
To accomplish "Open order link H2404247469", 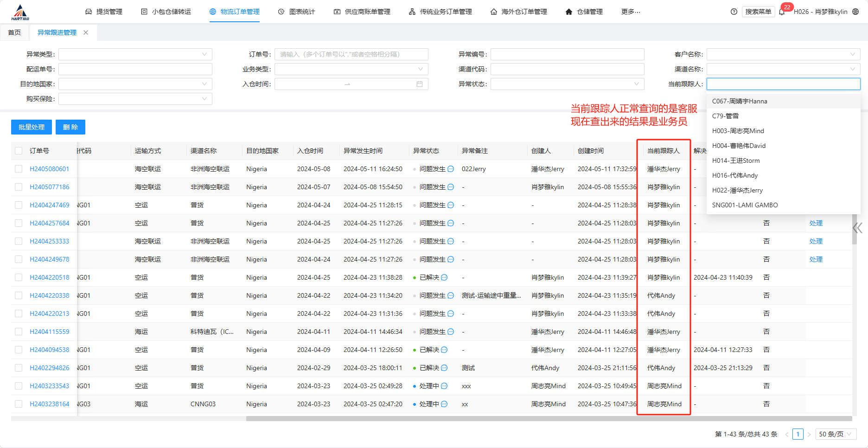I will click(49, 205).
